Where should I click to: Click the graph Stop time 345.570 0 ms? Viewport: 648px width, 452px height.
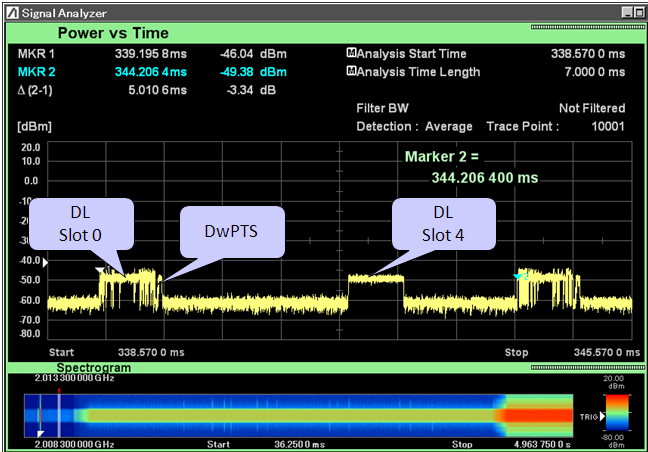[x=607, y=352]
